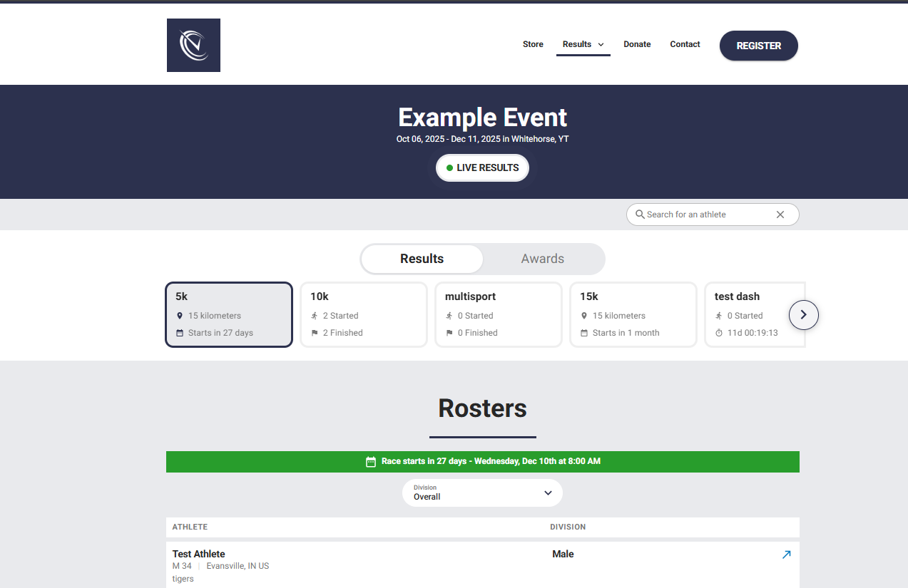Click the green live status dot
The width and height of the screenshot is (908, 588).
click(x=449, y=168)
